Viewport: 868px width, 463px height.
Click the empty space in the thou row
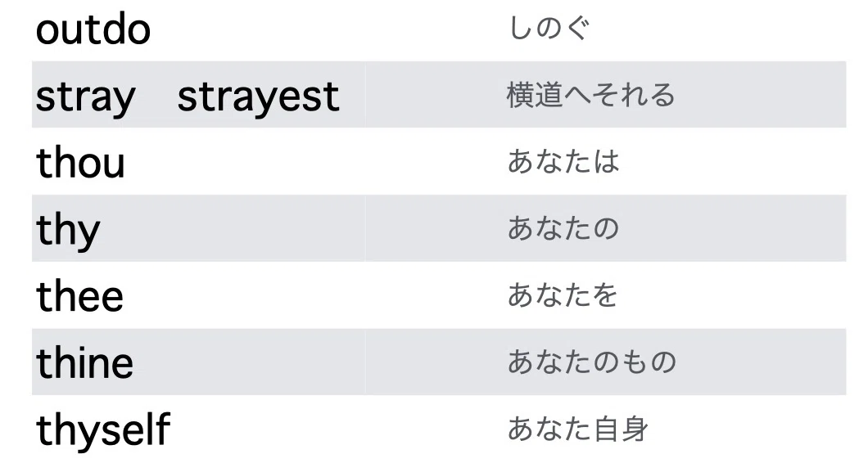tap(315, 161)
